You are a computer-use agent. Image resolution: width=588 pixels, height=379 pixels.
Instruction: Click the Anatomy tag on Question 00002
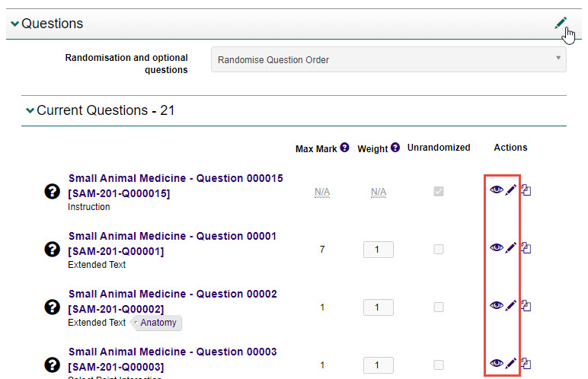pos(158,323)
